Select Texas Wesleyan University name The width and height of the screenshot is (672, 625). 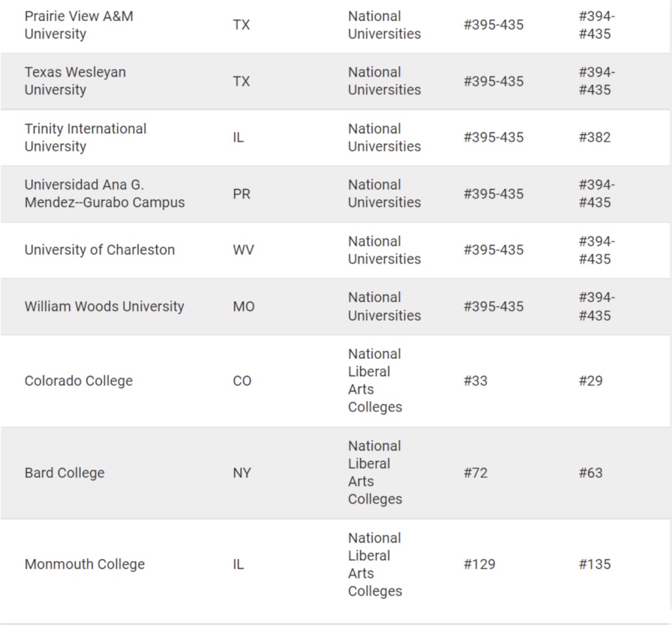click(75, 81)
